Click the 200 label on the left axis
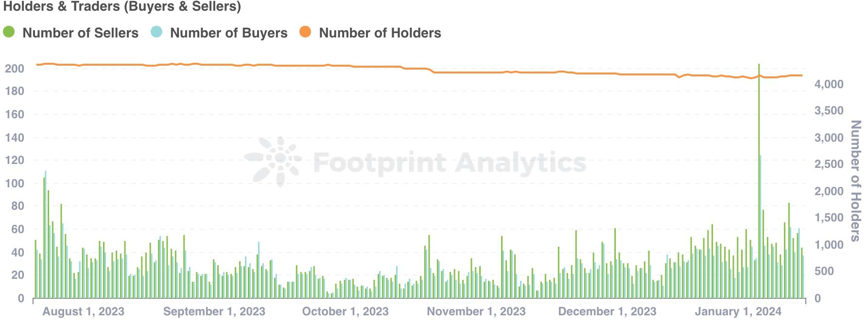This screenshot has width=868, height=327. coord(15,69)
